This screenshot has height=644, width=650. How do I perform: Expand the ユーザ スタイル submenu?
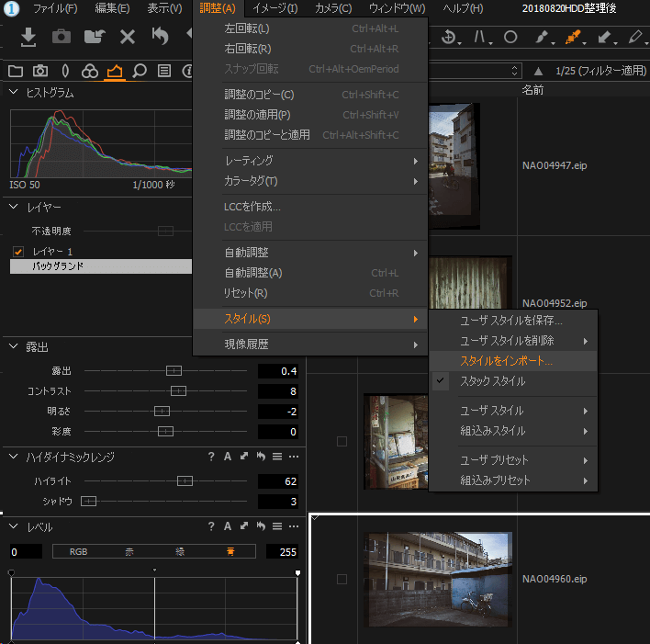pos(492,411)
